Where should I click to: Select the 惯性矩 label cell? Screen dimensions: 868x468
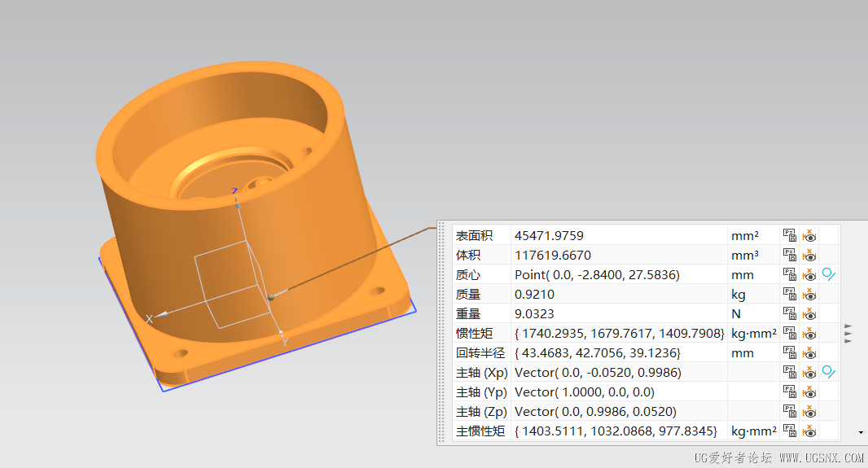(481, 333)
